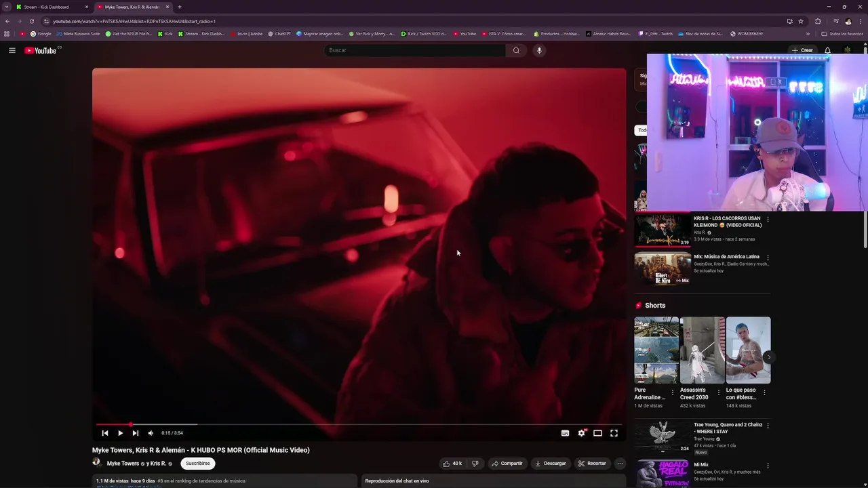Open options for Música de América Latina mix
This screenshot has width=868, height=488.
[768, 258]
